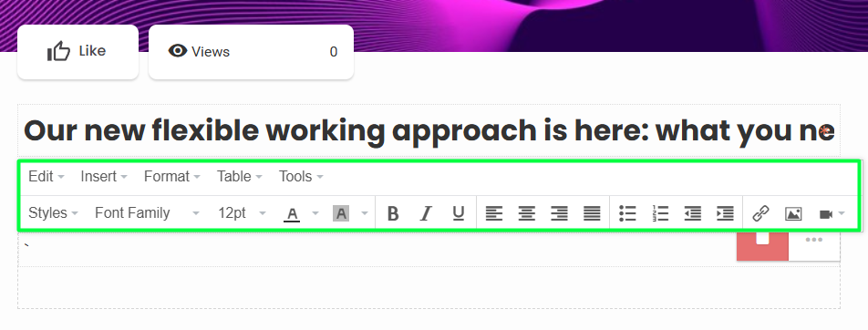The width and height of the screenshot is (868, 330).
Task: Open the Styles dropdown
Action: pos(53,213)
